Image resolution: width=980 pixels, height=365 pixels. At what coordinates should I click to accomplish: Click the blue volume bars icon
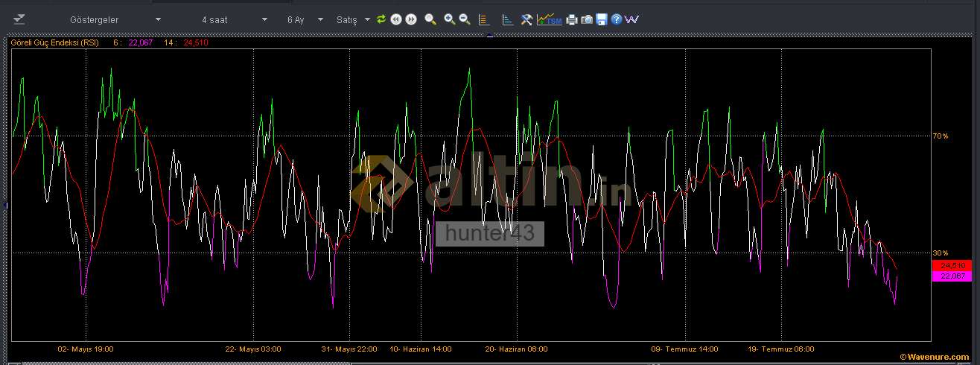[507, 19]
